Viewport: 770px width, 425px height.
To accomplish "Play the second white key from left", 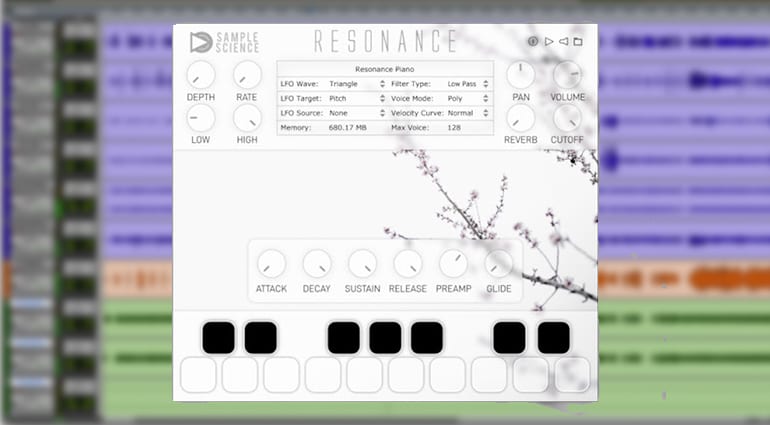I will pos(240,375).
